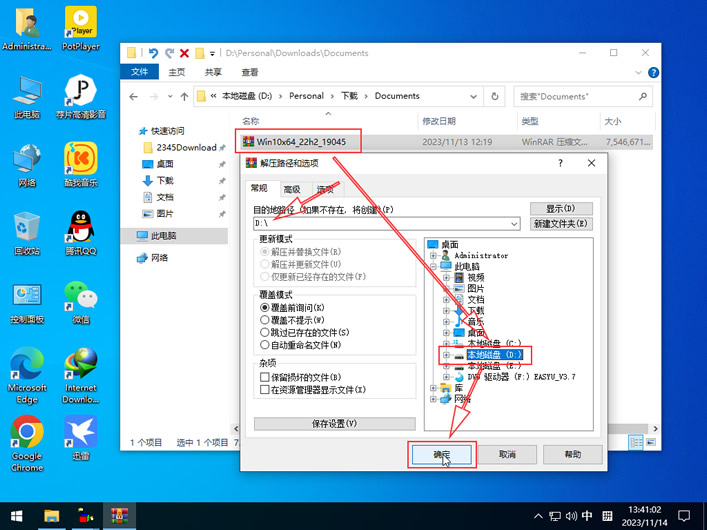Image resolution: width=707 pixels, height=530 pixels.
Task: Open the notification center icon
Action: coord(684,516)
